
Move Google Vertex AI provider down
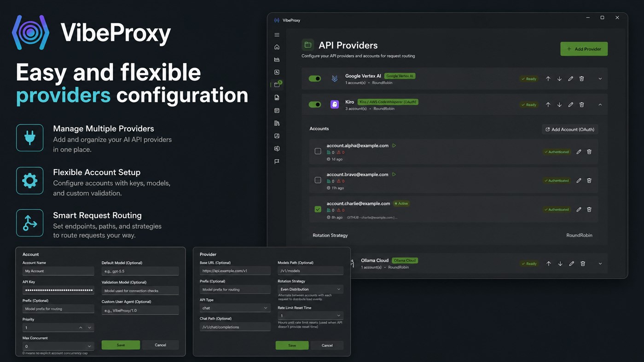[x=559, y=79]
